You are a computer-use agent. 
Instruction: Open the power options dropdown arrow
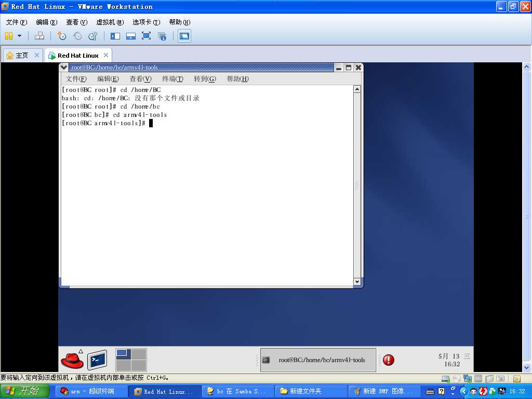(x=19, y=36)
